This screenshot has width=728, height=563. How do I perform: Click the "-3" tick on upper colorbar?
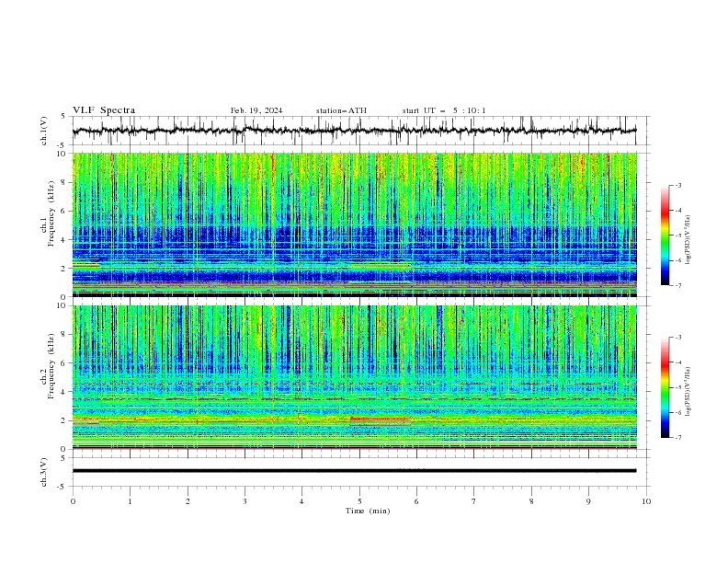pos(678,185)
